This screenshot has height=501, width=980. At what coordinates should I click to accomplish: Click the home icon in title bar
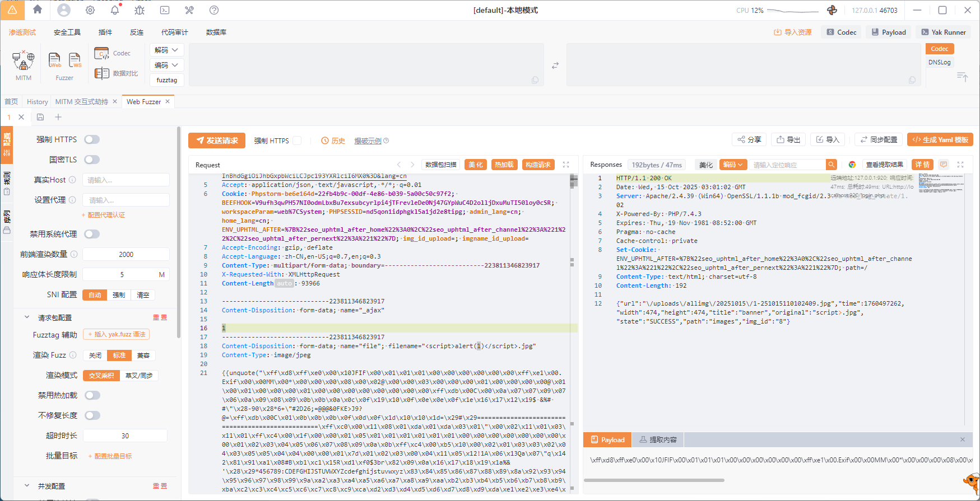click(38, 10)
